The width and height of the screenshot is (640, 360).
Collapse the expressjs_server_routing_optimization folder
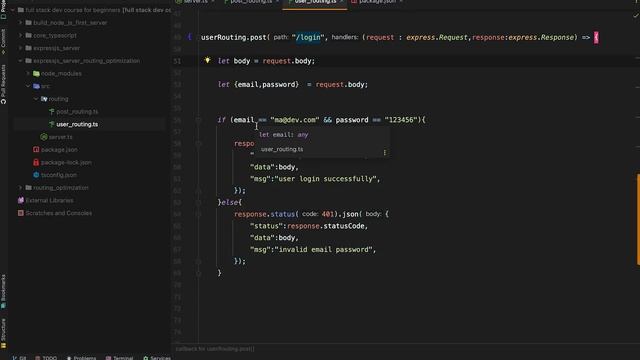[20, 60]
